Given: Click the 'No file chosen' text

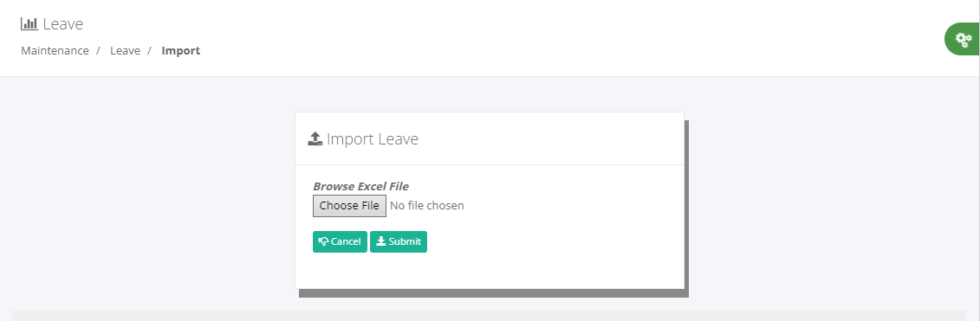Looking at the screenshot, I should 427,205.
